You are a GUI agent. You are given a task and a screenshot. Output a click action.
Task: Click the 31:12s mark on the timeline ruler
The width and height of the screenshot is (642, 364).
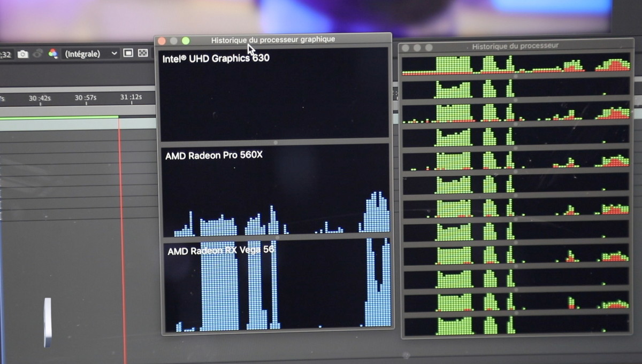[x=131, y=98]
